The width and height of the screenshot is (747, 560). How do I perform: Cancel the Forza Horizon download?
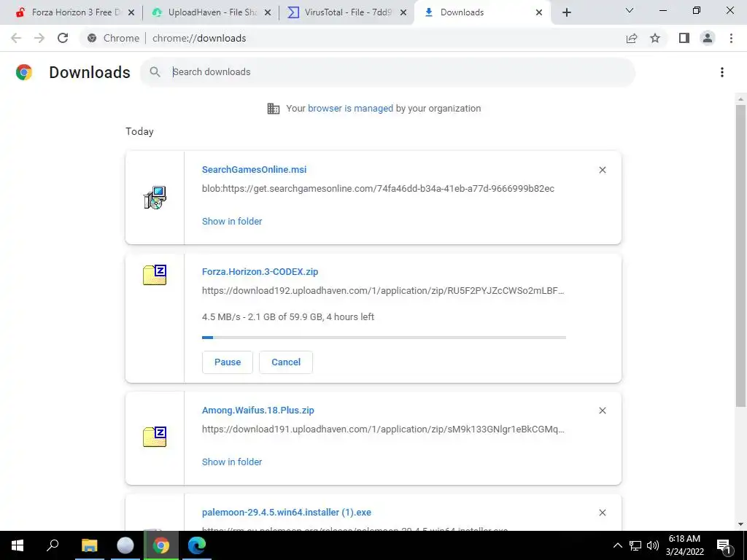(286, 362)
